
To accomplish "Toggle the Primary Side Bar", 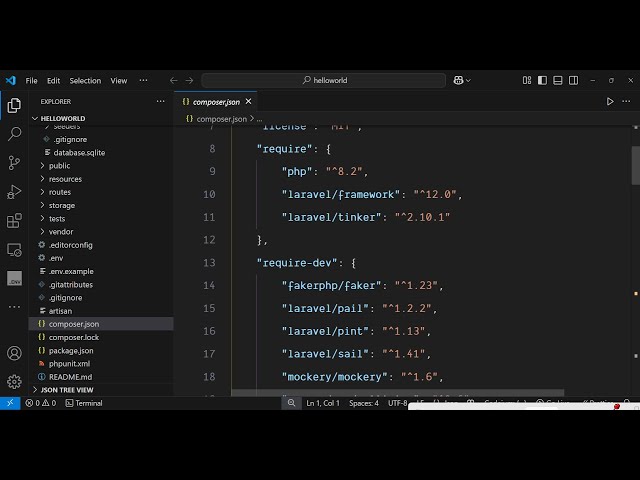I will coord(542,80).
